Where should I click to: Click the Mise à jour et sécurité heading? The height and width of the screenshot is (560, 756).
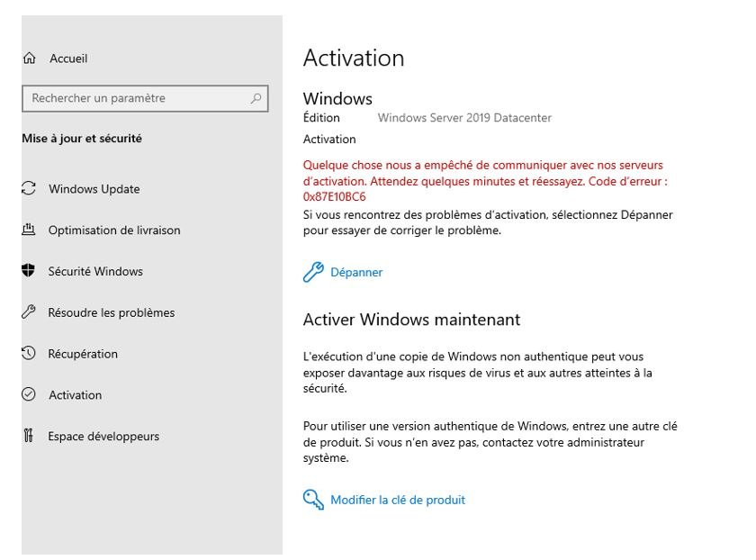pos(82,139)
